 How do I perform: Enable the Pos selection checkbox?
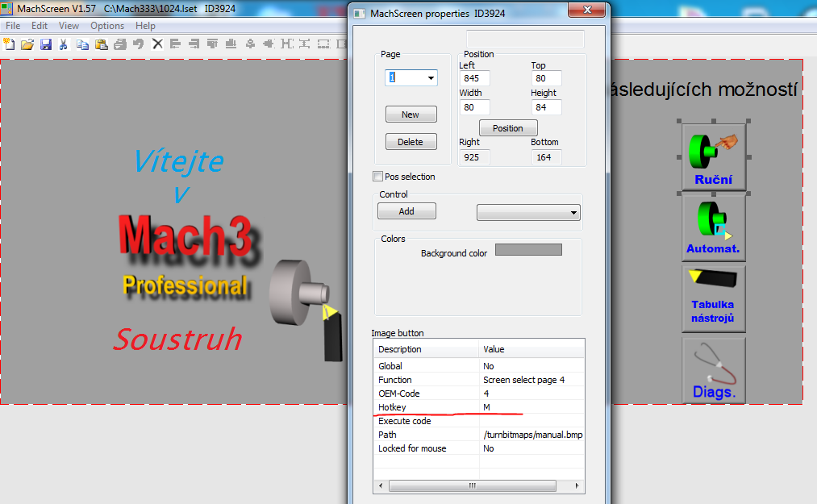378,177
